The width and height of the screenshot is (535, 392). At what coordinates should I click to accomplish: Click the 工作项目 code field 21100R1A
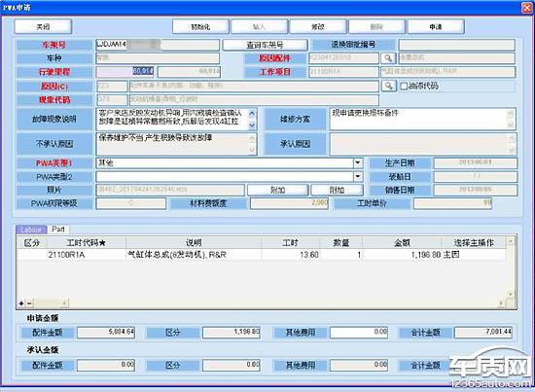343,72
